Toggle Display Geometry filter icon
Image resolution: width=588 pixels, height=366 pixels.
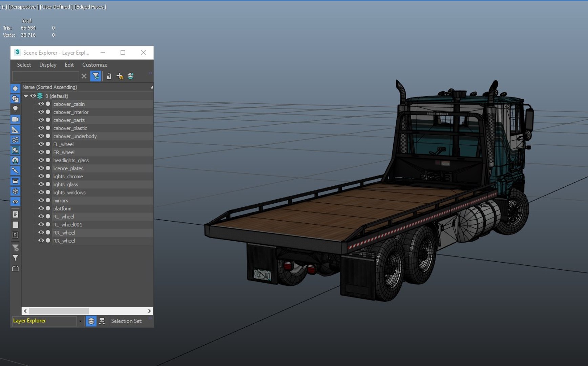(15, 88)
